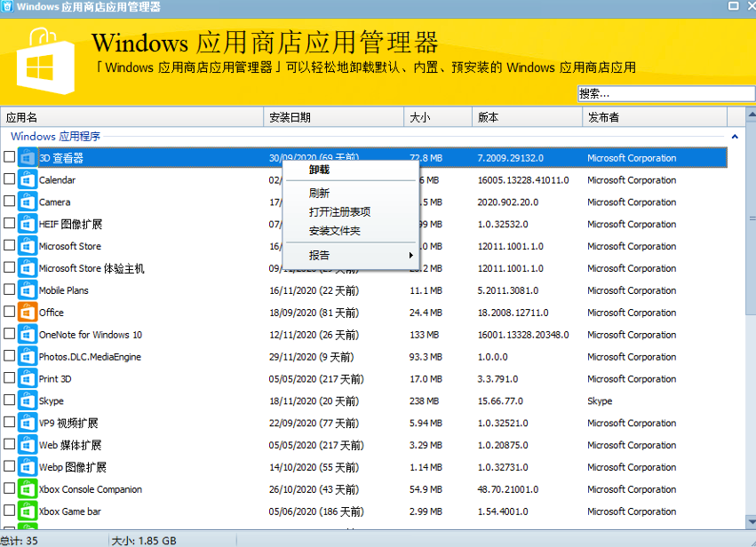
Task: Click the Camera app icon
Action: point(28,202)
